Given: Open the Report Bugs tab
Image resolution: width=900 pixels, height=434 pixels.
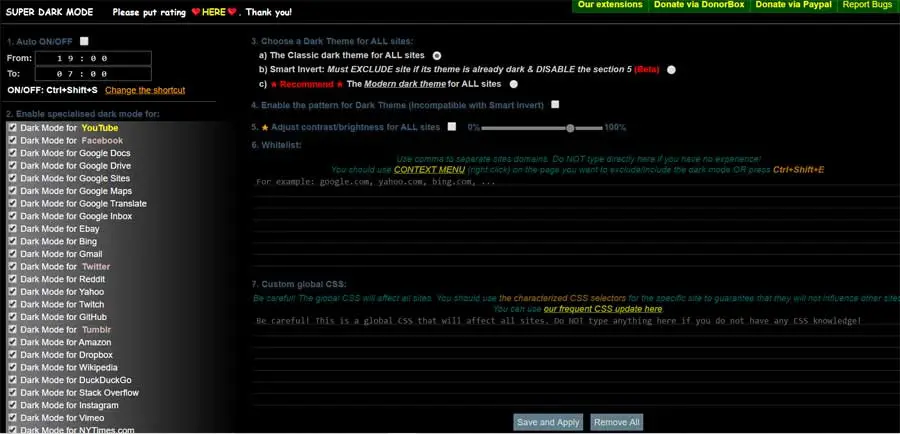Looking at the screenshot, I should click(x=867, y=5).
